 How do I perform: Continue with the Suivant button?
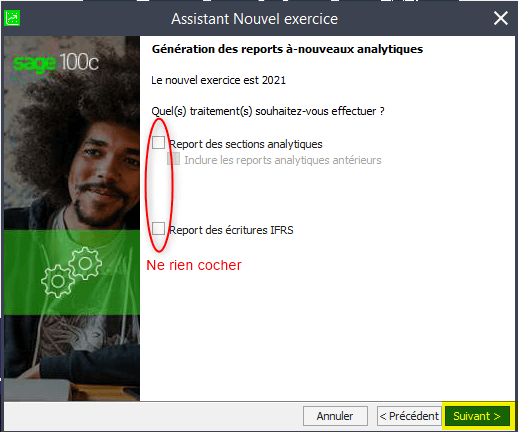click(477, 416)
